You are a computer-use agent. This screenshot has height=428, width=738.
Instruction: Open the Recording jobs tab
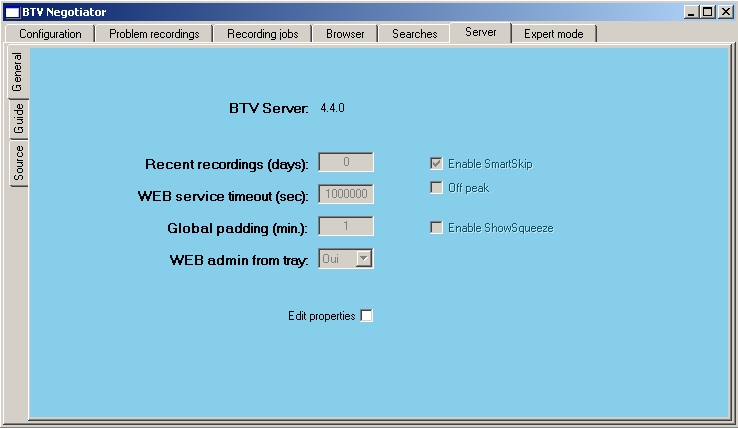point(263,34)
